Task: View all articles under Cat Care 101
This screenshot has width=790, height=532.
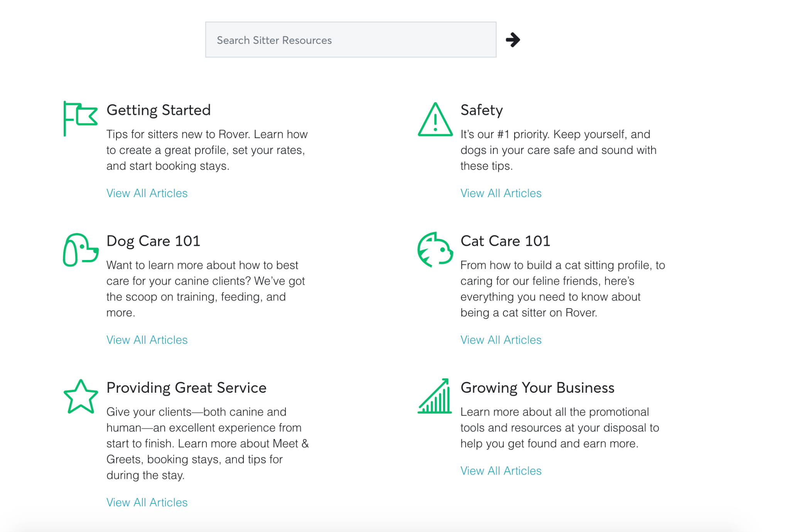Action: (x=501, y=340)
